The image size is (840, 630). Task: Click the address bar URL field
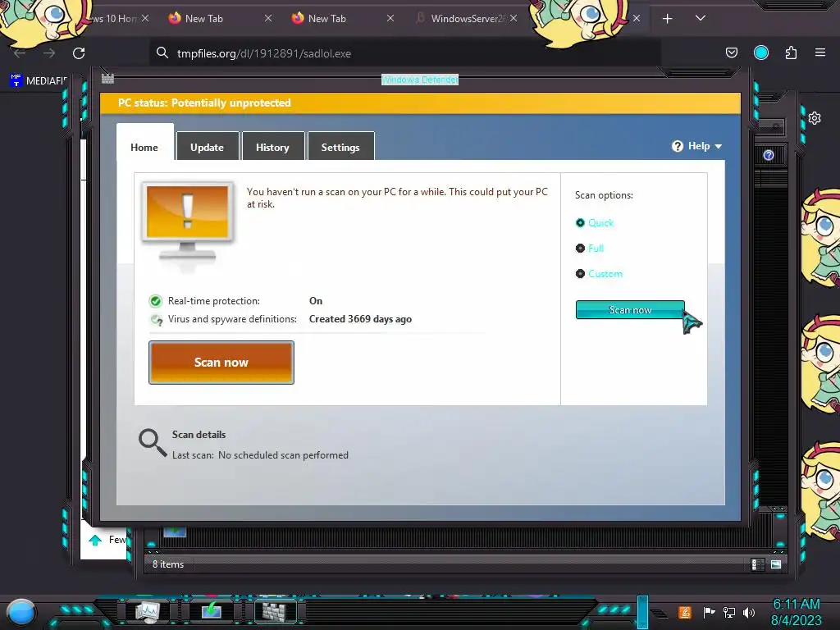(405, 53)
